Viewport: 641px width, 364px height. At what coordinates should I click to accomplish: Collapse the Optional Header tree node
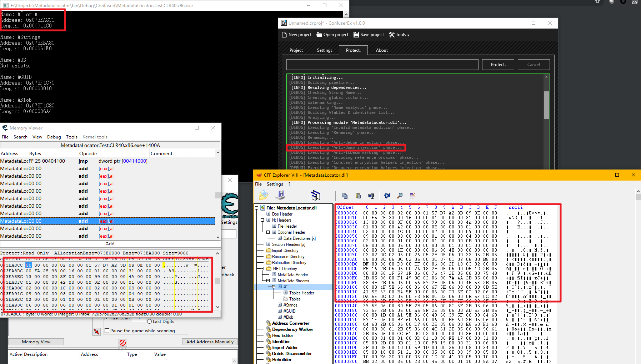[x=268, y=232]
